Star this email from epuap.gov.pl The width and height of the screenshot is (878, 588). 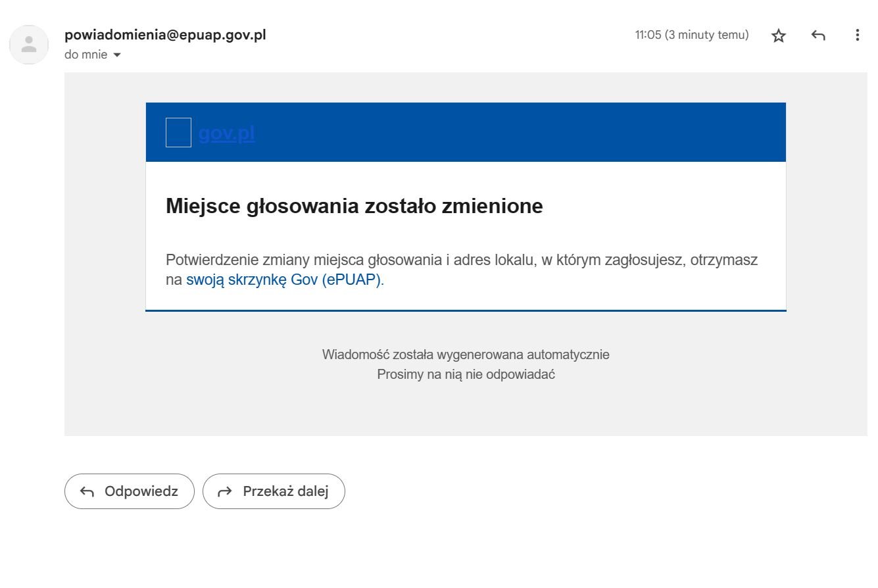pyautogui.click(x=779, y=36)
